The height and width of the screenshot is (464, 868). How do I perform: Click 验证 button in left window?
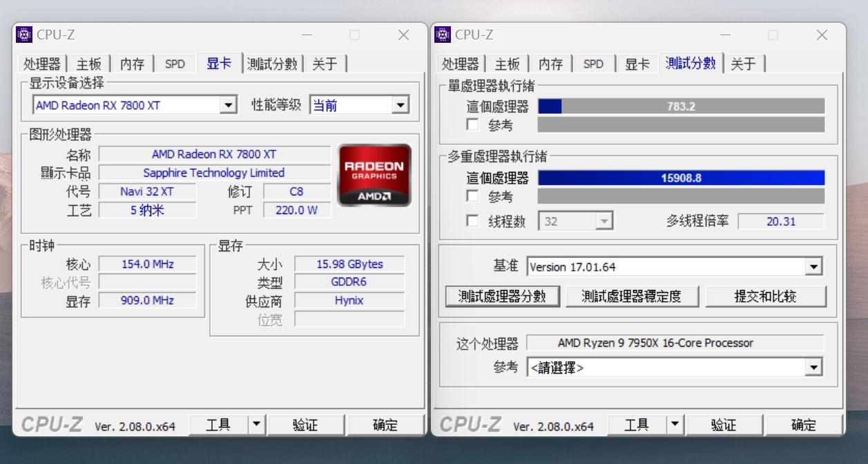[x=305, y=425]
